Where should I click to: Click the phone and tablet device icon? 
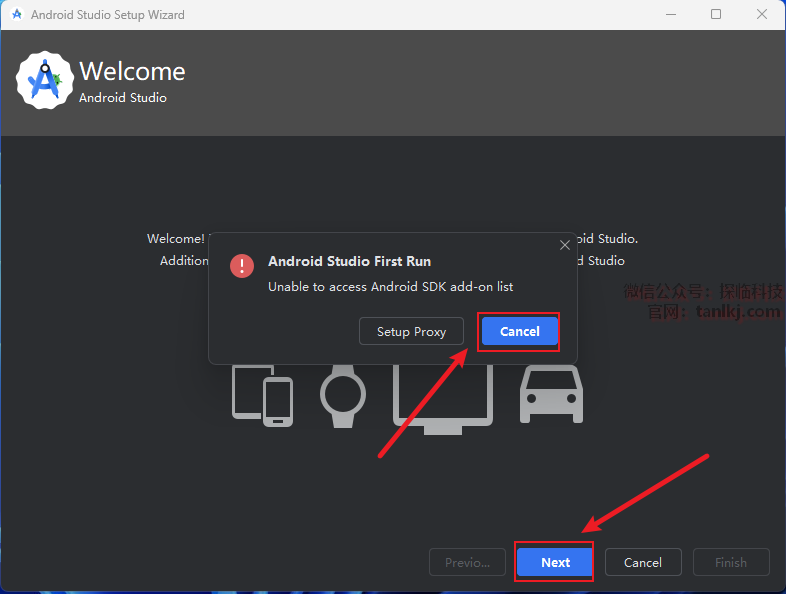262,395
